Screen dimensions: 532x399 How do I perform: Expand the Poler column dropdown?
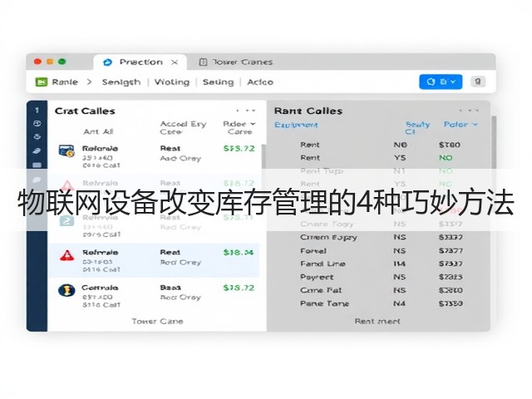click(475, 125)
